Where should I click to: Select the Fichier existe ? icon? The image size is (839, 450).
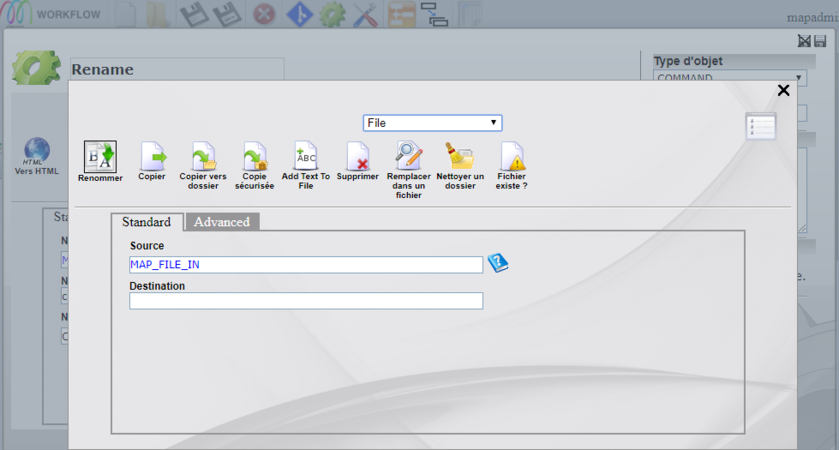click(x=512, y=156)
